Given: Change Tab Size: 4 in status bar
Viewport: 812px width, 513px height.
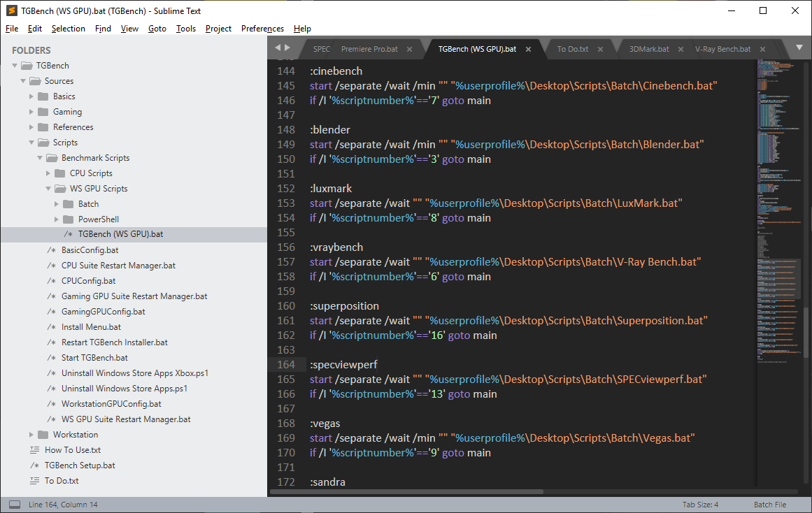Looking at the screenshot, I should tap(700, 505).
